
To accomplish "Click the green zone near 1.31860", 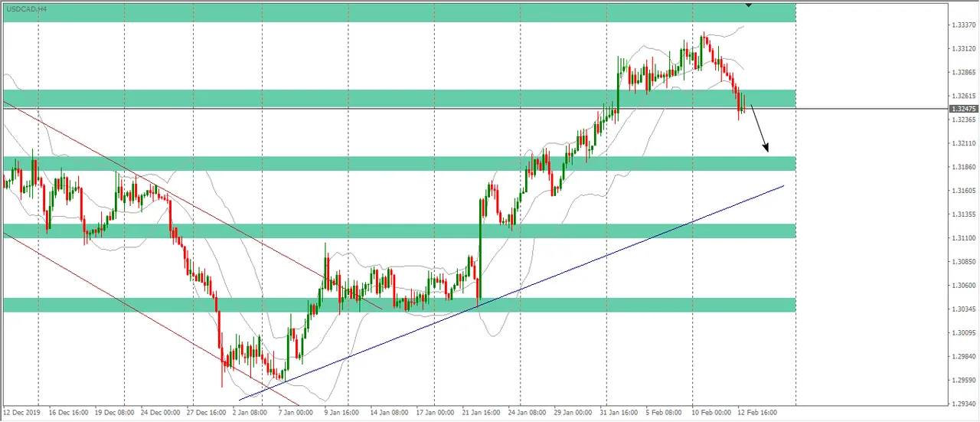I will tap(399, 163).
